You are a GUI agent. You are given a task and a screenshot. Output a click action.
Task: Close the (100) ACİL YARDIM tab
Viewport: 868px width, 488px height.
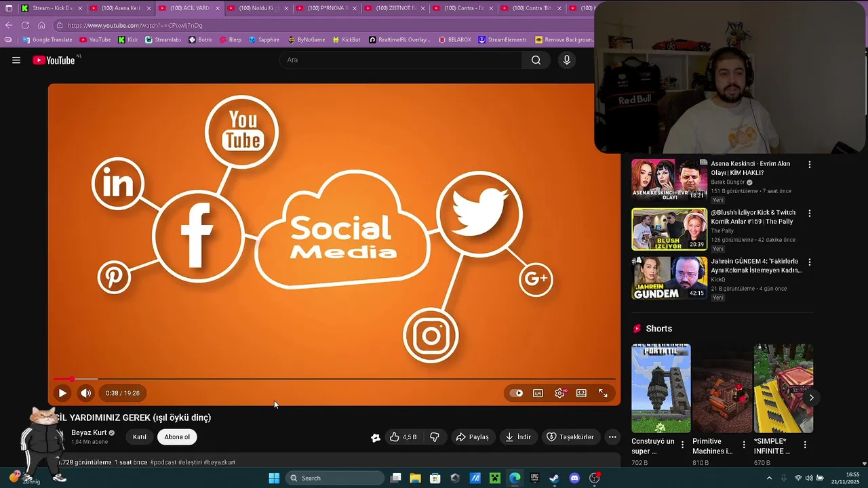coord(218,8)
